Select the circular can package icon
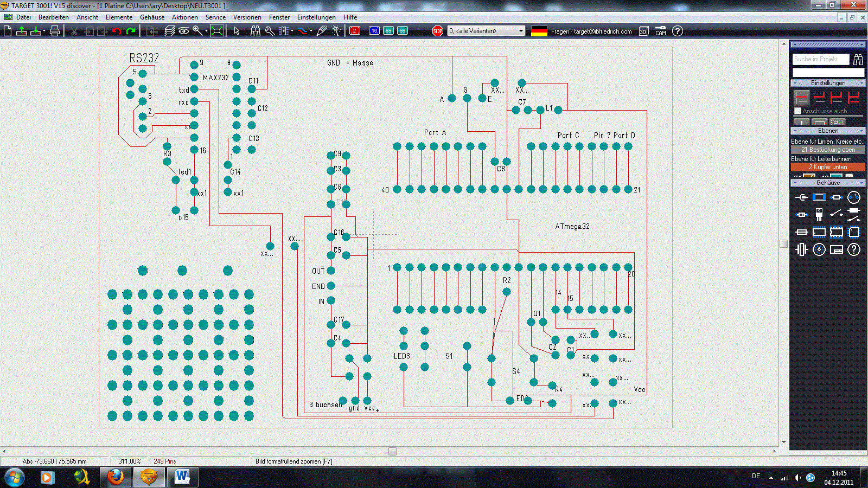Image resolution: width=868 pixels, height=488 pixels. [x=819, y=249]
